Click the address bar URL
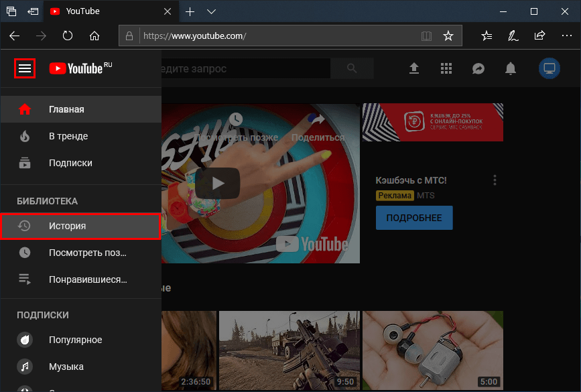Viewport: 581px width, 392px height. pos(194,36)
